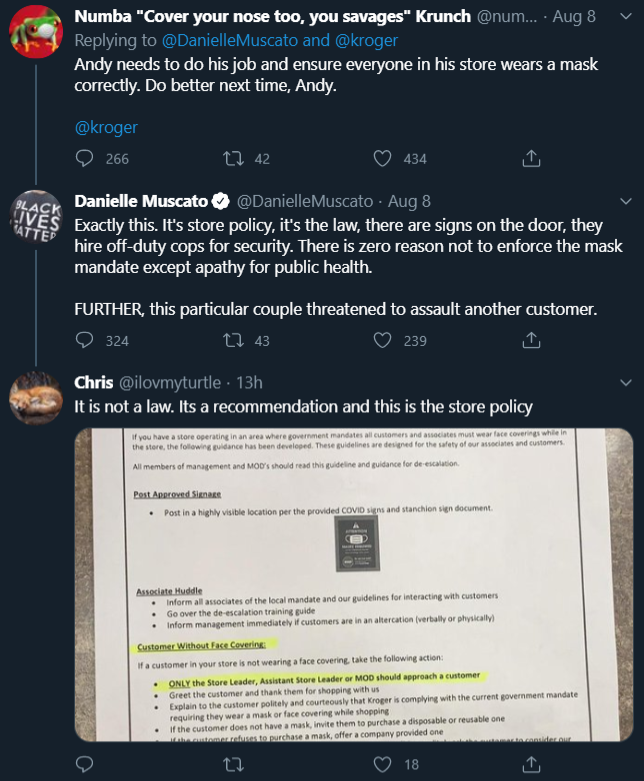Retweet Danielle Muscato's tweet

click(233, 340)
